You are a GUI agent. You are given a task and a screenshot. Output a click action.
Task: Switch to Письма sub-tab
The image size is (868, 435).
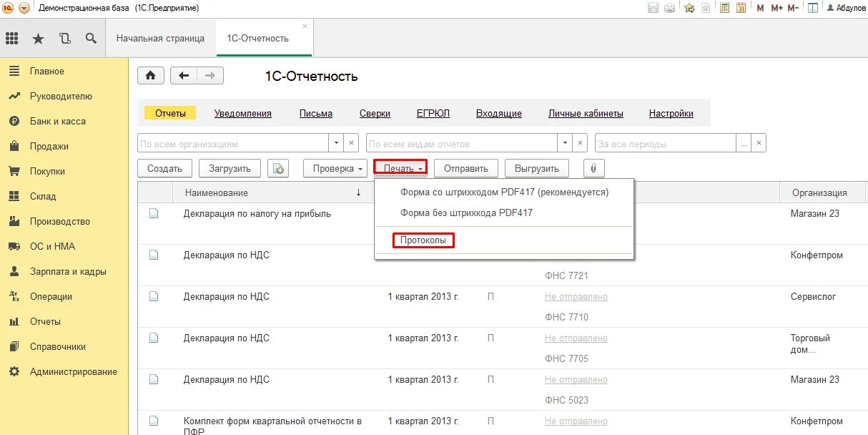click(x=316, y=114)
